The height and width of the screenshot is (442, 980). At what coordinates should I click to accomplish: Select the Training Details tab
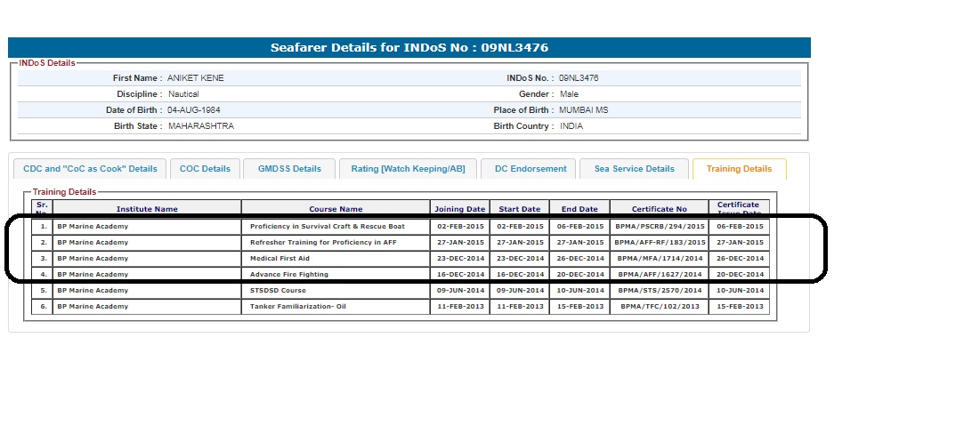point(739,169)
